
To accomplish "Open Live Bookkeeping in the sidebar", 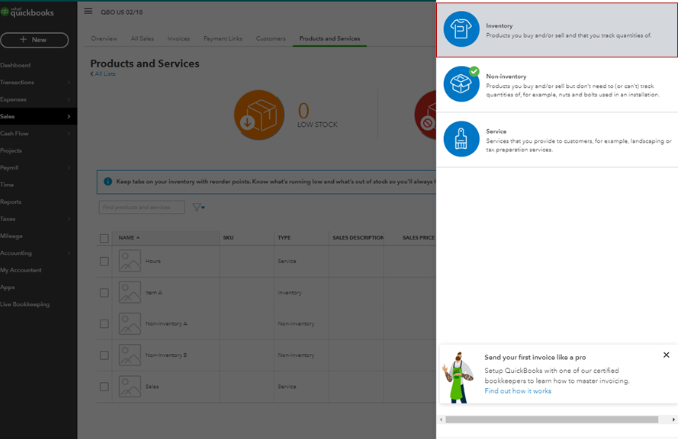I will point(25,304).
